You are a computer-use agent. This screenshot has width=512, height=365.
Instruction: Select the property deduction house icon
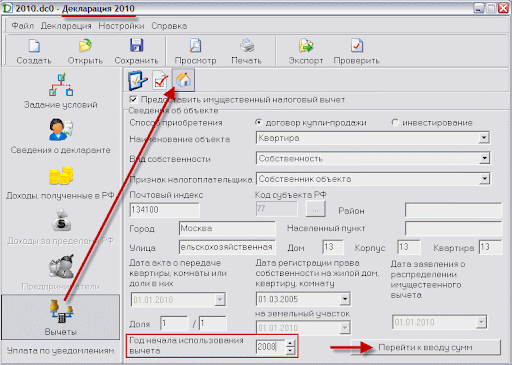pos(183,80)
